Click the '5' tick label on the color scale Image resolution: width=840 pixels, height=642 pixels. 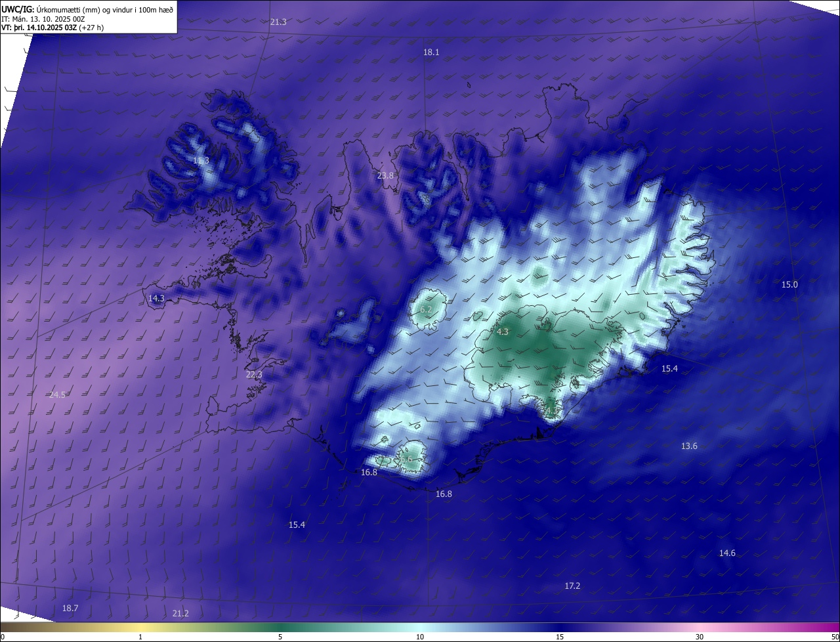[280, 637]
